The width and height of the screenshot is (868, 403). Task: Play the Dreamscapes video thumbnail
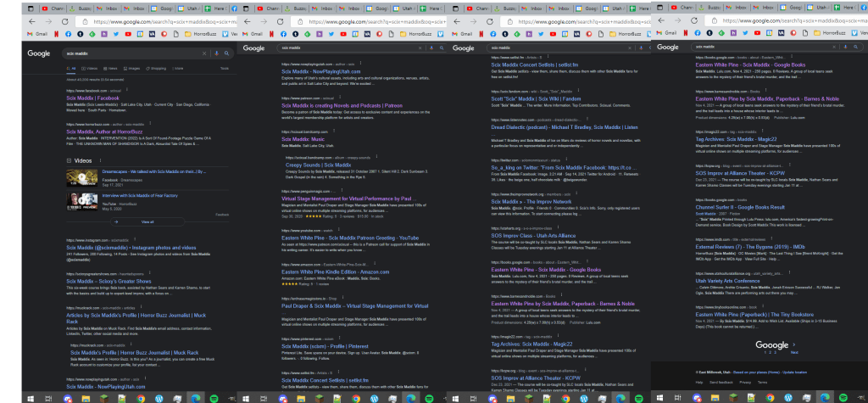pos(82,178)
